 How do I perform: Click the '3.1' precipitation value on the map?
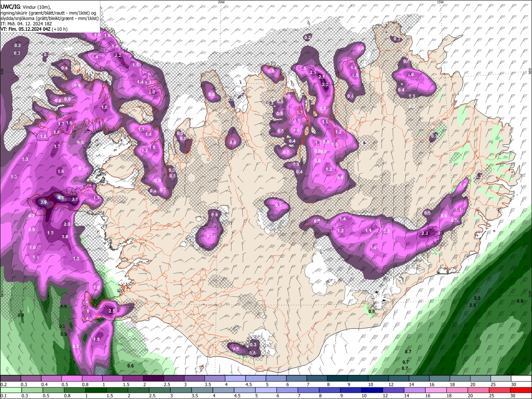pos(75,199)
